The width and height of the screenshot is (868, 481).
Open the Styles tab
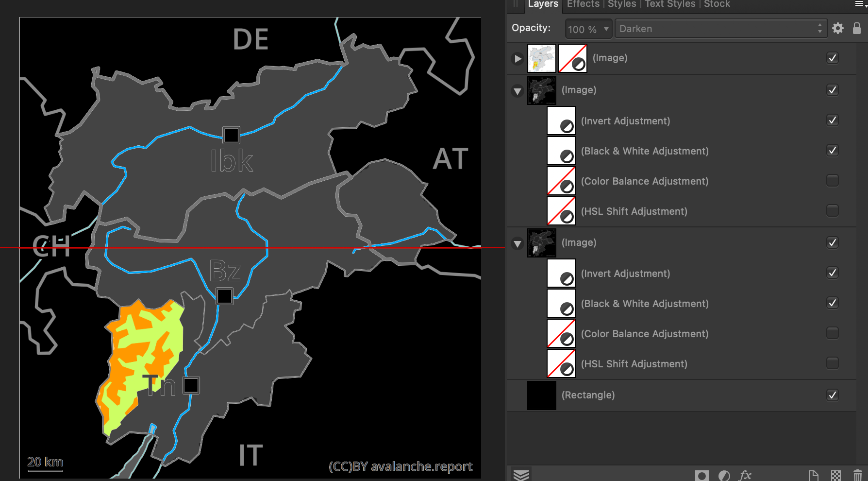tap(622, 4)
